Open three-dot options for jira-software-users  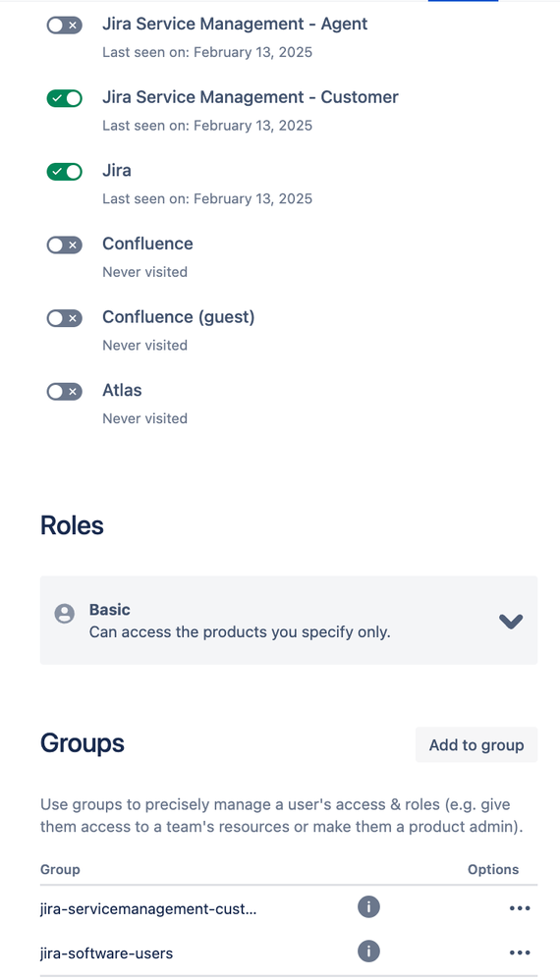520,953
